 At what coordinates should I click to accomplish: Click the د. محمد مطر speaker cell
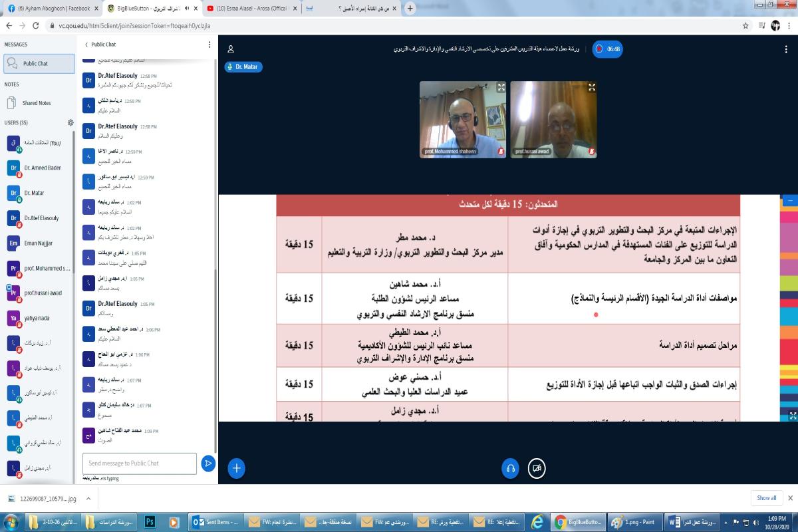pos(414,244)
